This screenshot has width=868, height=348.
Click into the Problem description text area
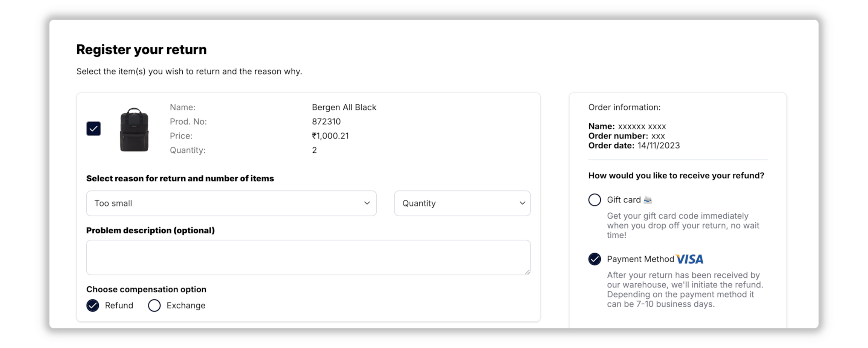[308, 257]
